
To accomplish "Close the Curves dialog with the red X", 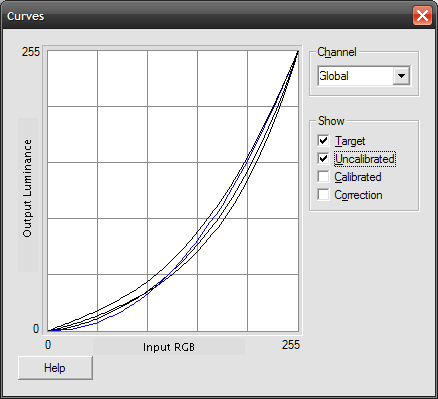I will click(x=422, y=16).
